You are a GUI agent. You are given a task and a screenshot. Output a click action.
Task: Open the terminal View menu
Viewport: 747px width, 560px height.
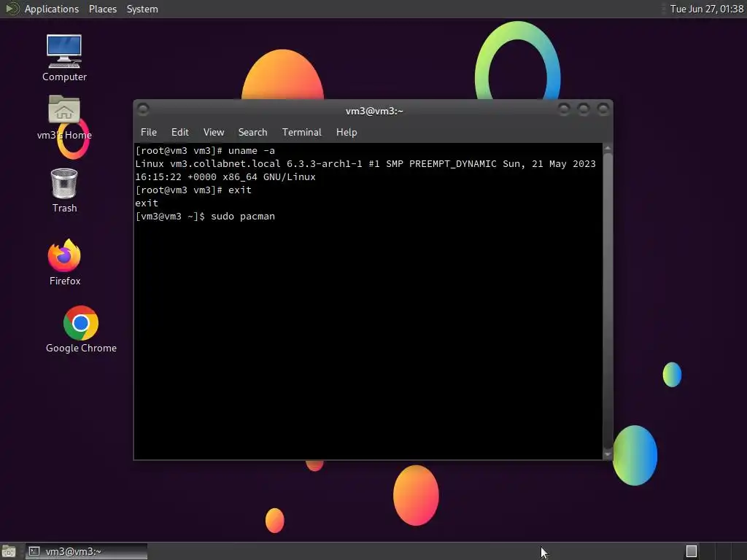pos(214,132)
